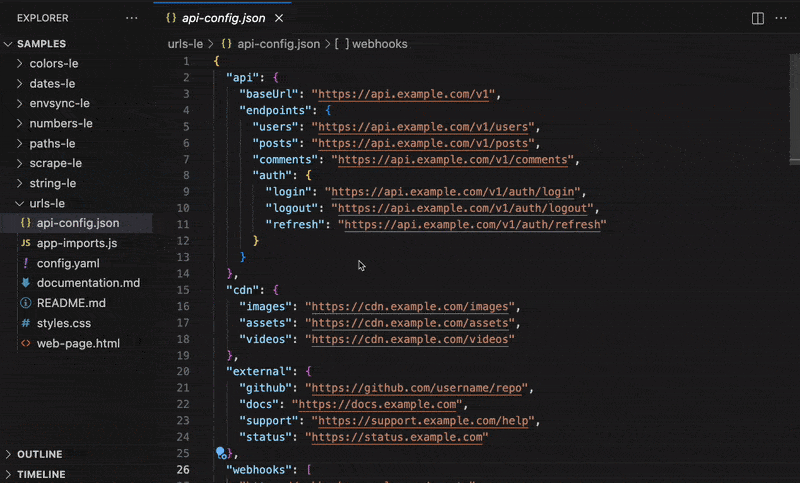The width and height of the screenshot is (800, 483).
Task: Click the webhooks breadcrumb
Action: pos(380,44)
